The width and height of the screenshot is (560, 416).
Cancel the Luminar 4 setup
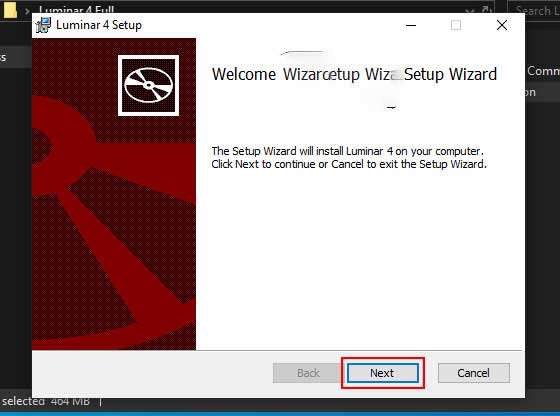click(x=474, y=373)
